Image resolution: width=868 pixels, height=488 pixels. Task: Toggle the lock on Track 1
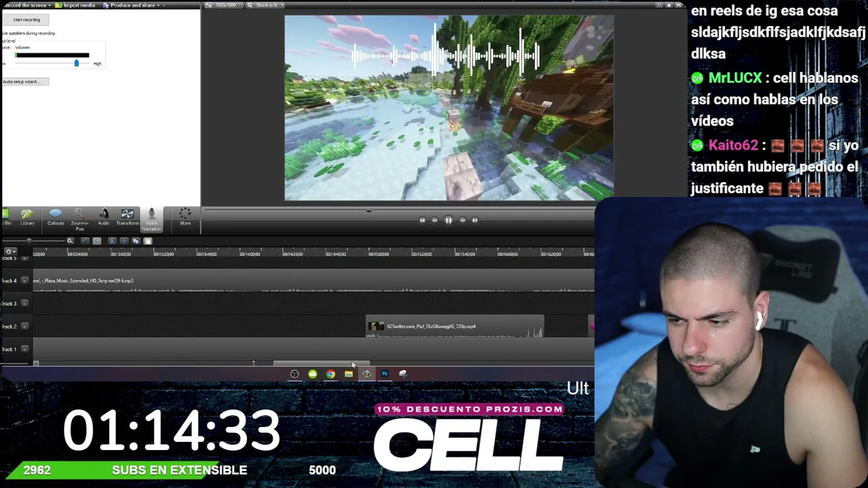[25, 349]
